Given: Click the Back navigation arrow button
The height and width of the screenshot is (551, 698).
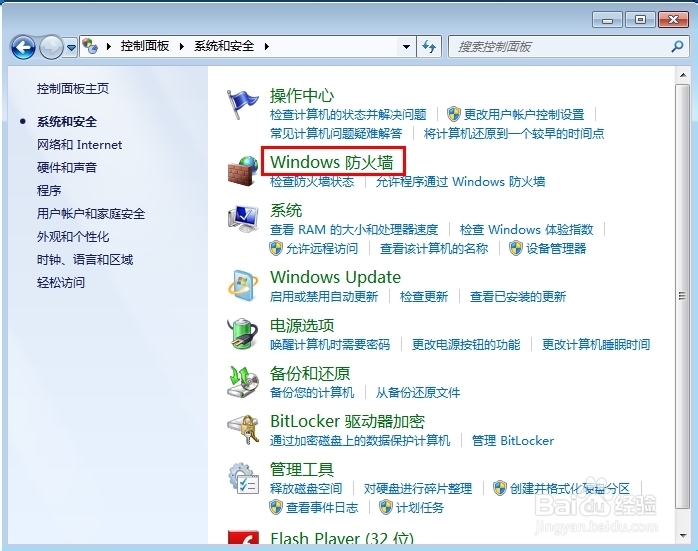Looking at the screenshot, I should [x=23, y=47].
